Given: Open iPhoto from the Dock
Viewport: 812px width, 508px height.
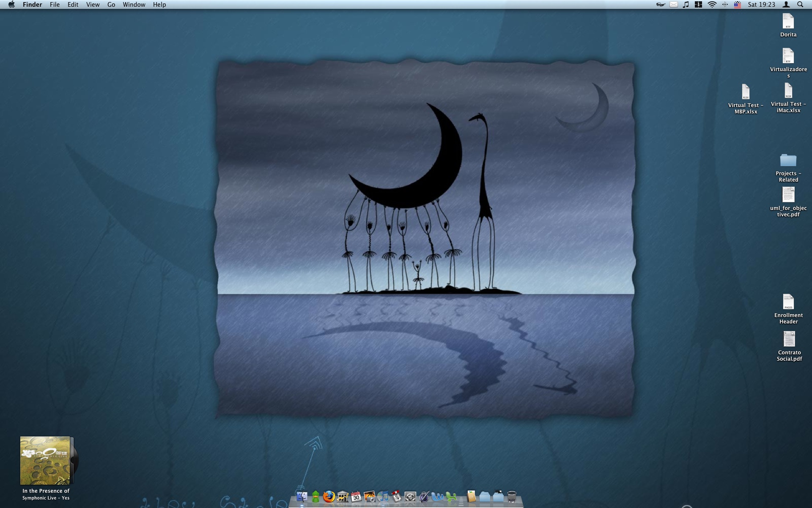Looking at the screenshot, I should coord(370,496).
